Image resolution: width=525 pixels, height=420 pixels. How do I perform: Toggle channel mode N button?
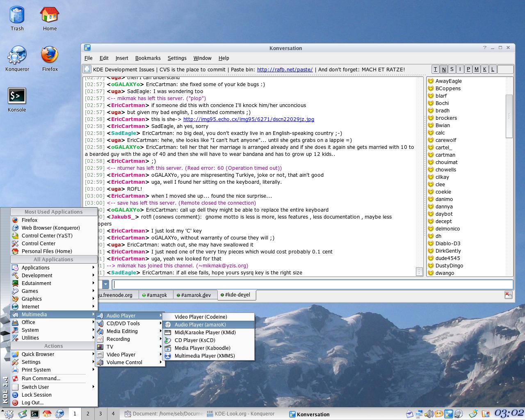coord(444,69)
